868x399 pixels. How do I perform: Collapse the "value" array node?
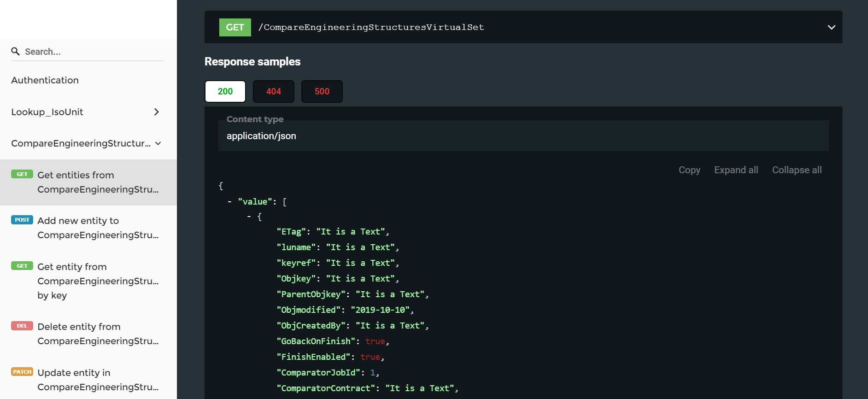[x=229, y=202]
